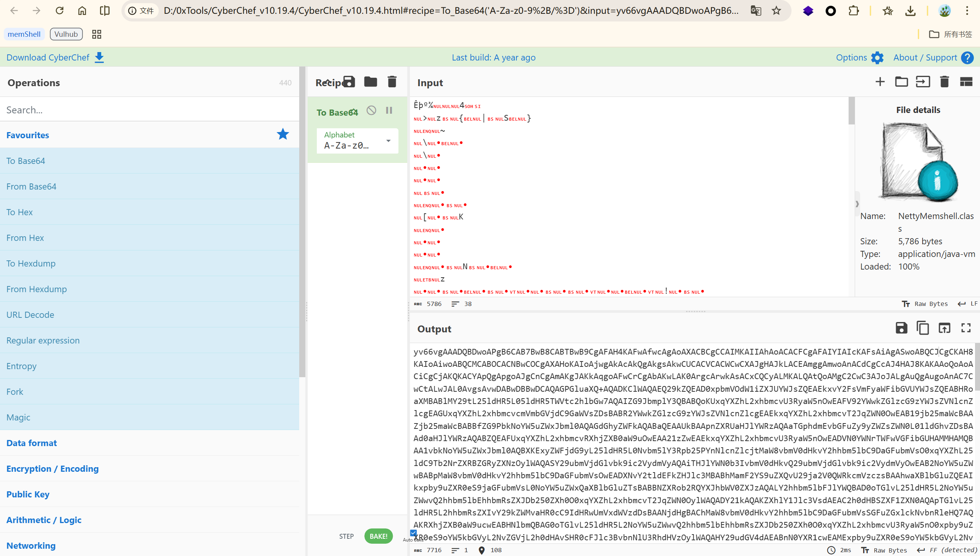Disable the To Base64 operation
This screenshot has height=556, width=980.
(x=371, y=111)
